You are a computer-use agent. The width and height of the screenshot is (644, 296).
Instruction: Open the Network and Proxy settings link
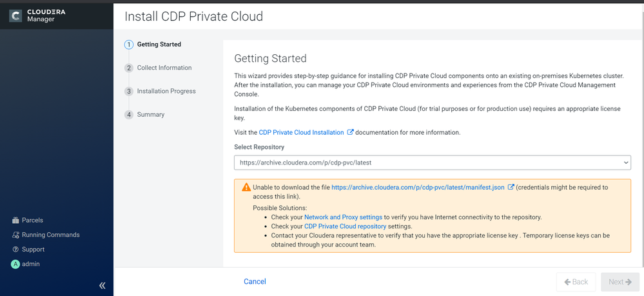(x=343, y=217)
